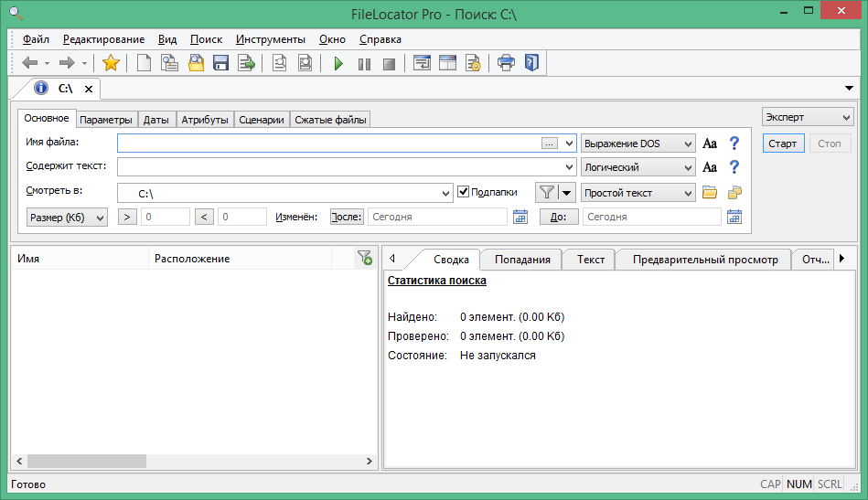The image size is (868, 500).
Task: Open calendar for После date
Action: 520,217
